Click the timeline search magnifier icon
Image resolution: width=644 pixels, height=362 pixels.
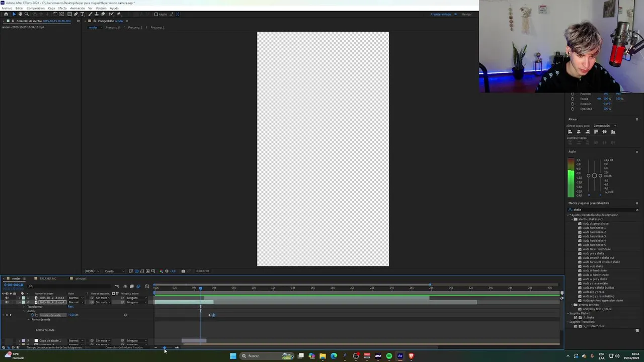[x=31, y=286]
